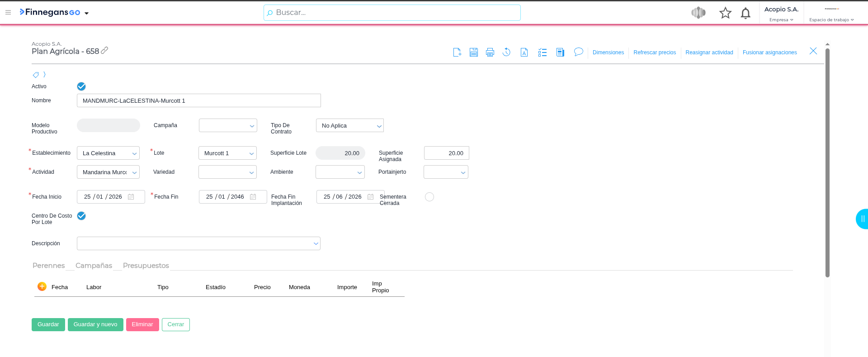Switch to the Presupuestos tab
The height and width of the screenshot is (357, 868).
tap(146, 266)
